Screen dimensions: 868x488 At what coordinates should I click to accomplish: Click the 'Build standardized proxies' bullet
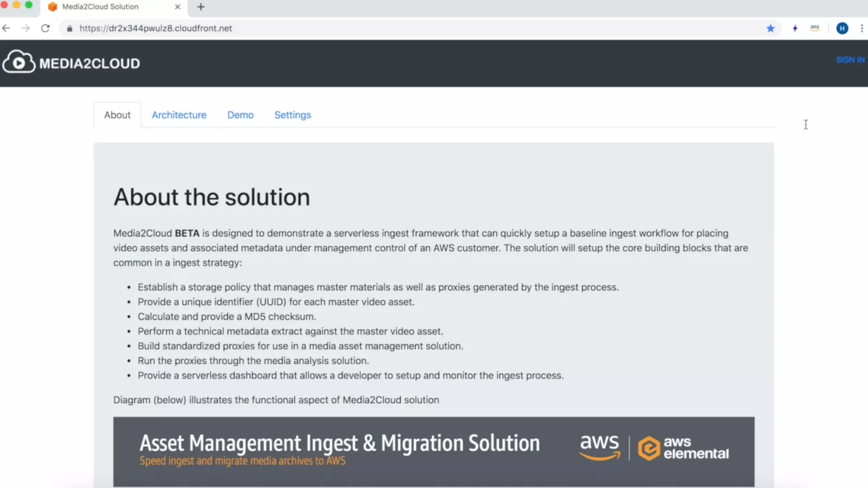tap(300, 346)
